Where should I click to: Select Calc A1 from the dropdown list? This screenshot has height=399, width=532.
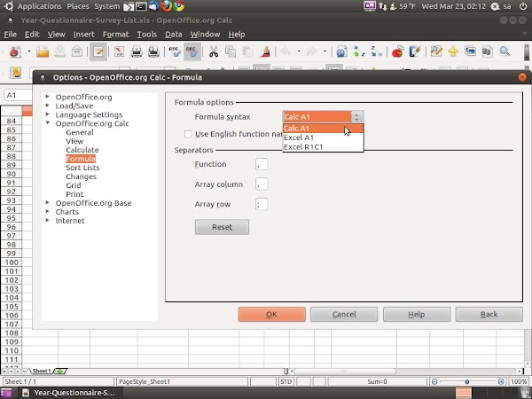tap(323, 129)
